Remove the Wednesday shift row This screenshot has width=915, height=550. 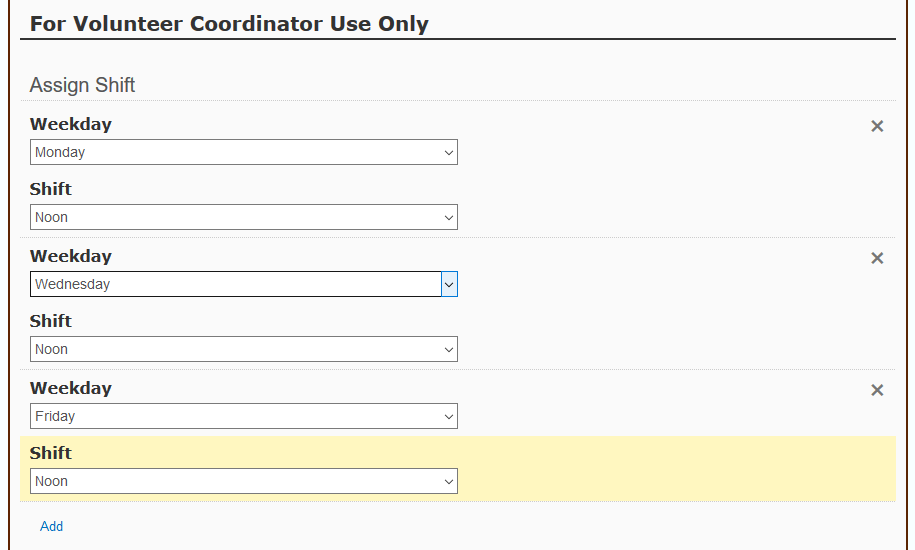(x=877, y=258)
